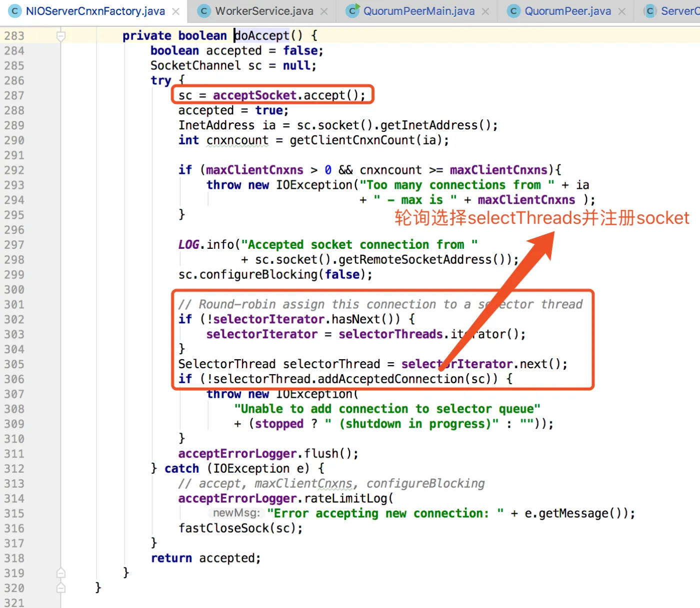Image resolution: width=700 pixels, height=608 pixels.
Task: Close the QuorumPeer.java tab
Action: coord(621,11)
